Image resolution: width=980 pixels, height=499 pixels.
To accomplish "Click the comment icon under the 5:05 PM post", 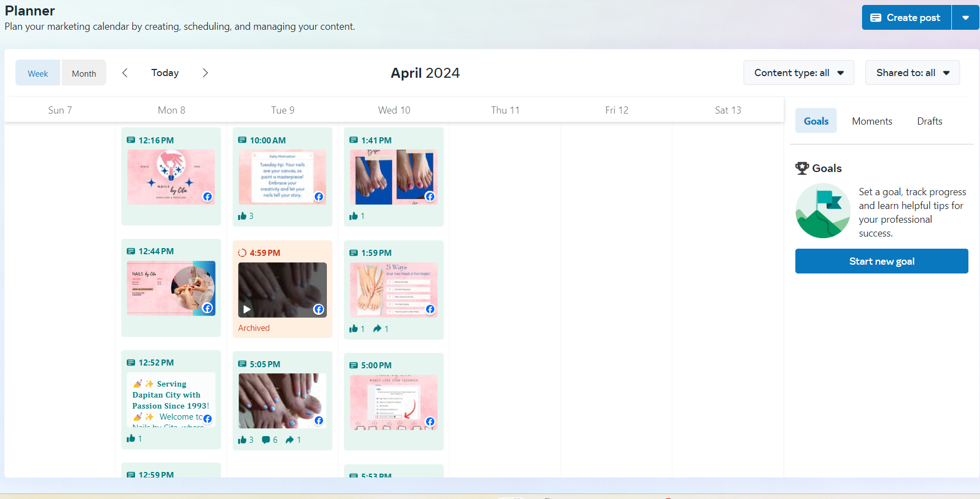I will pos(266,439).
